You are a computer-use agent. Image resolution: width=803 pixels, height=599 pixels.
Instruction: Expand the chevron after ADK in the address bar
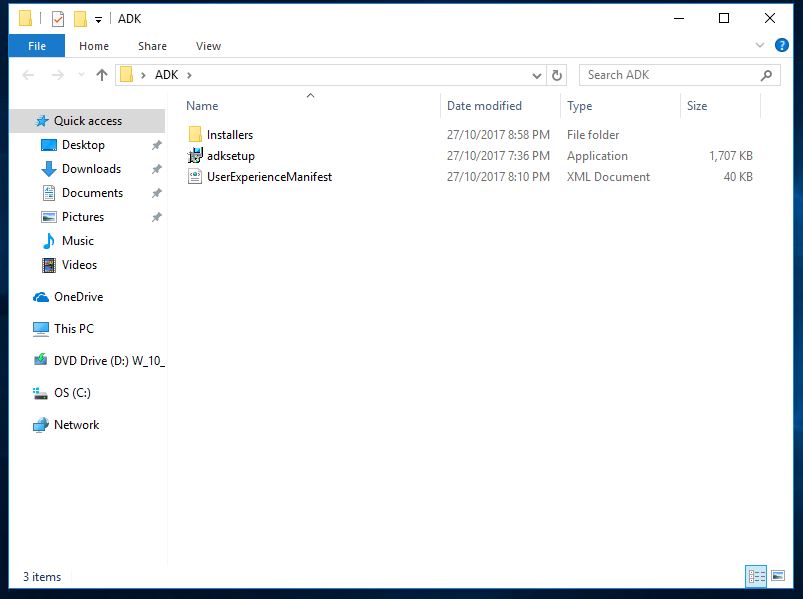[x=189, y=75]
